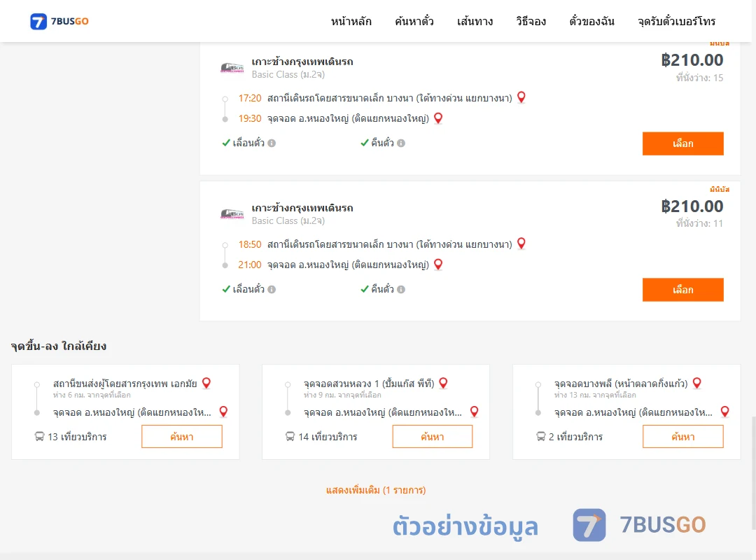This screenshot has height=560, width=756.
Task: Click the ฿210.00 price of 17:20 trip
Action: pyautogui.click(x=692, y=60)
